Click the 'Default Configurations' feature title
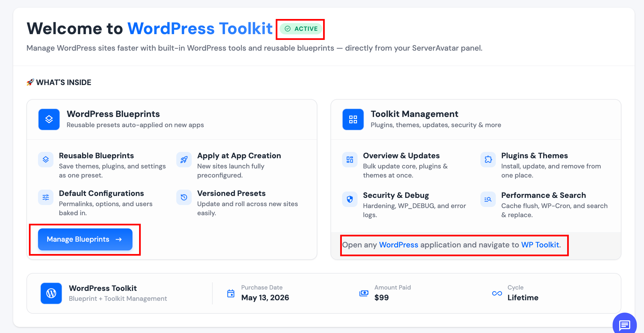 (101, 193)
